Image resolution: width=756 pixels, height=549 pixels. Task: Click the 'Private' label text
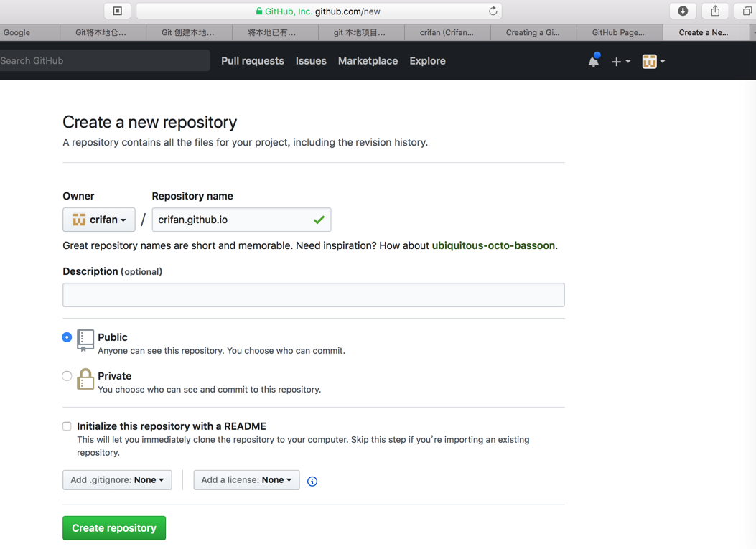115,376
